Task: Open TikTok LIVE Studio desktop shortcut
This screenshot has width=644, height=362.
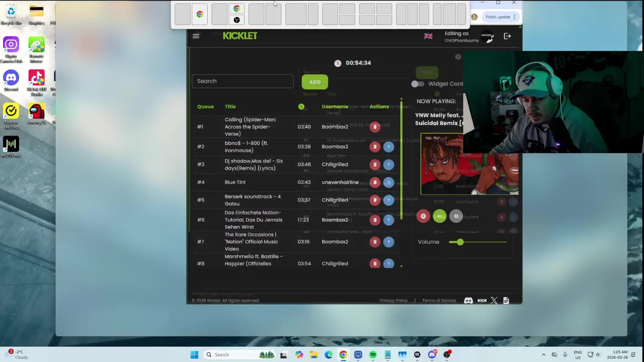Action: click(x=36, y=83)
